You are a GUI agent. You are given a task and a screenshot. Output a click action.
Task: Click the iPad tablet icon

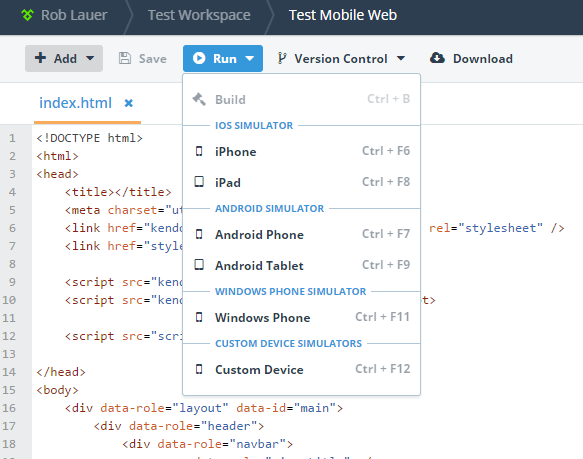[x=199, y=182]
